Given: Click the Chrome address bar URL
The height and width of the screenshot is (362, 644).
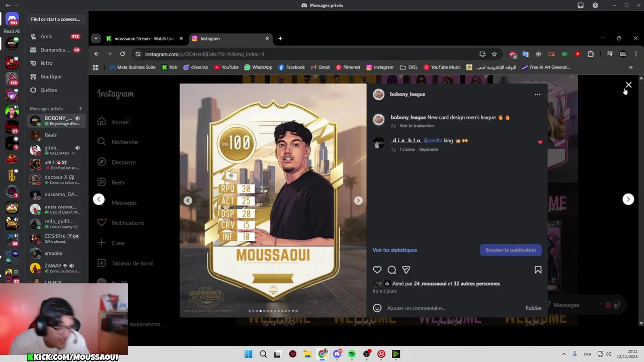Looking at the screenshot, I should pos(205,54).
